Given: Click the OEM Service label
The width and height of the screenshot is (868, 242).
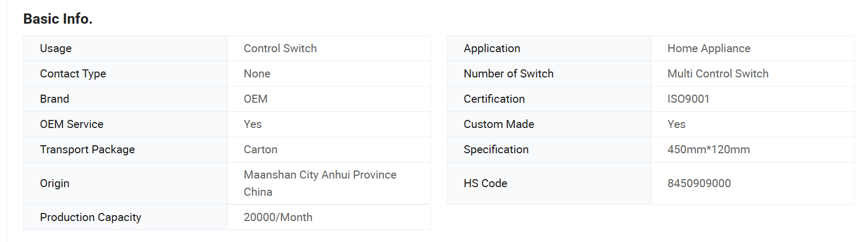Looking at the screenshot, I should [72, 124].
